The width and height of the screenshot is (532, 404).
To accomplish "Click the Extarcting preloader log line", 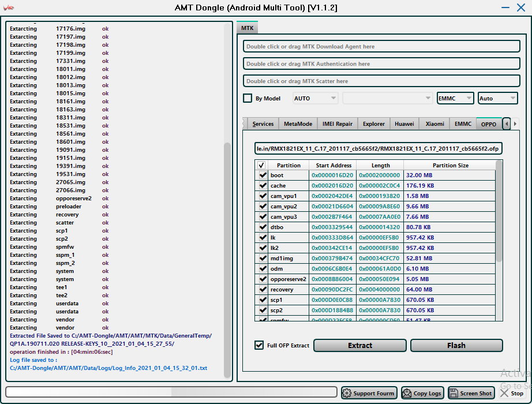I will point(59,207).
